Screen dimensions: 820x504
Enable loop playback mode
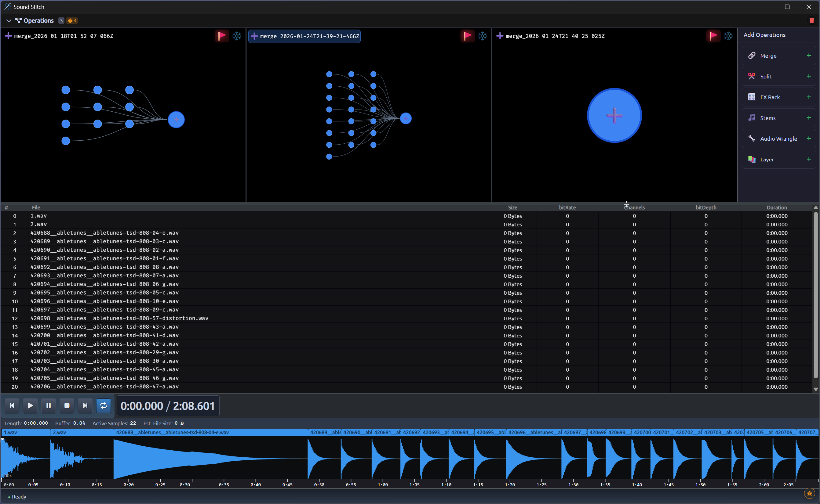tap(104, 405)
